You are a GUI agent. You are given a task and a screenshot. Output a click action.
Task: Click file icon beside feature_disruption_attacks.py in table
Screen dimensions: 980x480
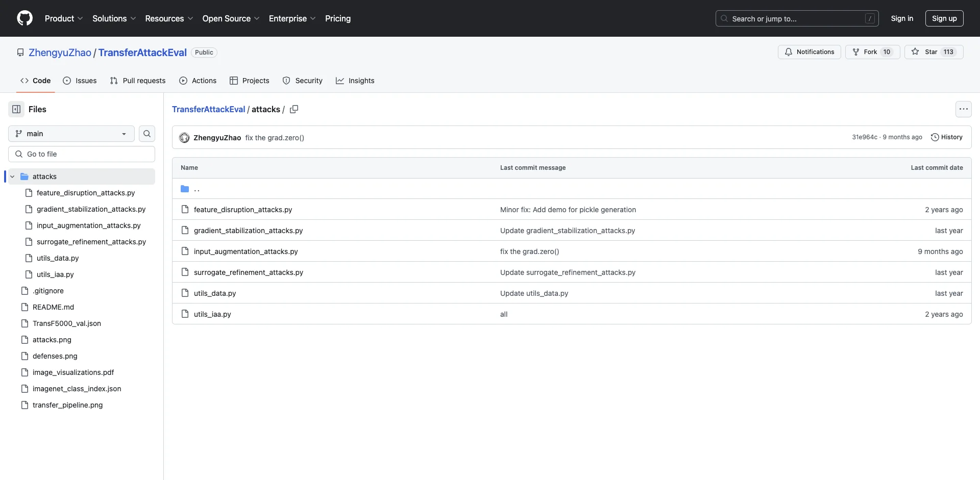tap(185, 210)
